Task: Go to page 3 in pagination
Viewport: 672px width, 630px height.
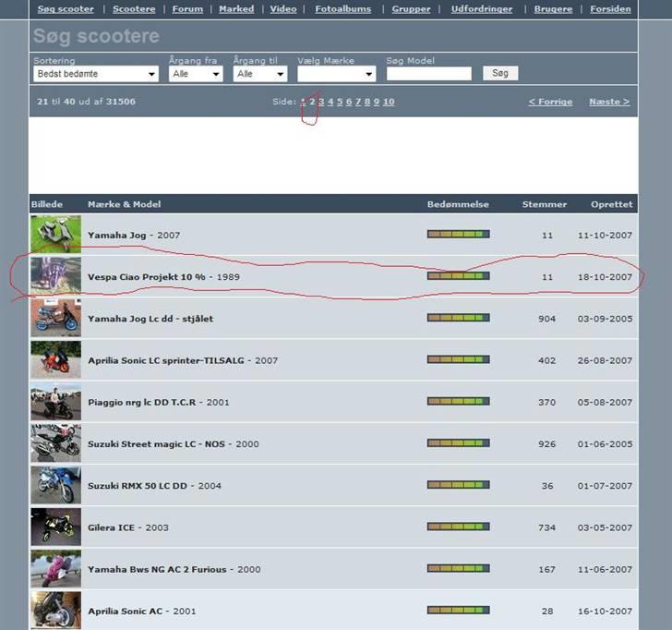Action: pos(321,102)
